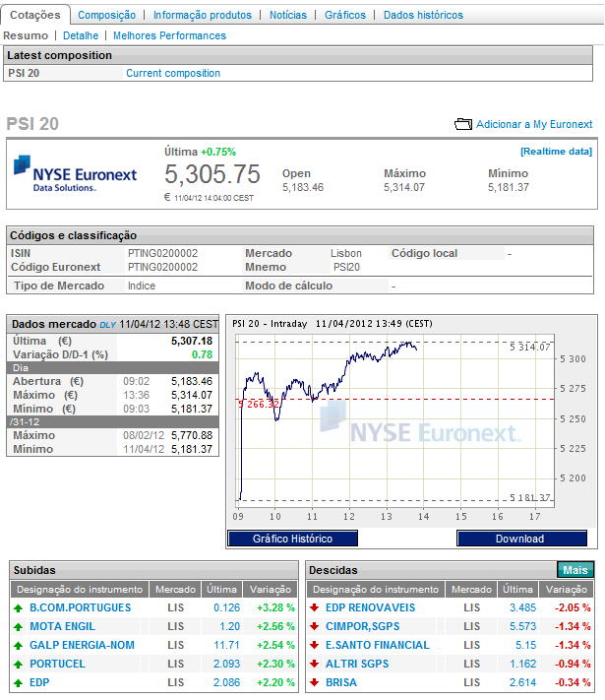Screen dimensions: 605x700
Task: Click green up arrow for GALP ENERGIA-NOM
Action: point(18,645)
